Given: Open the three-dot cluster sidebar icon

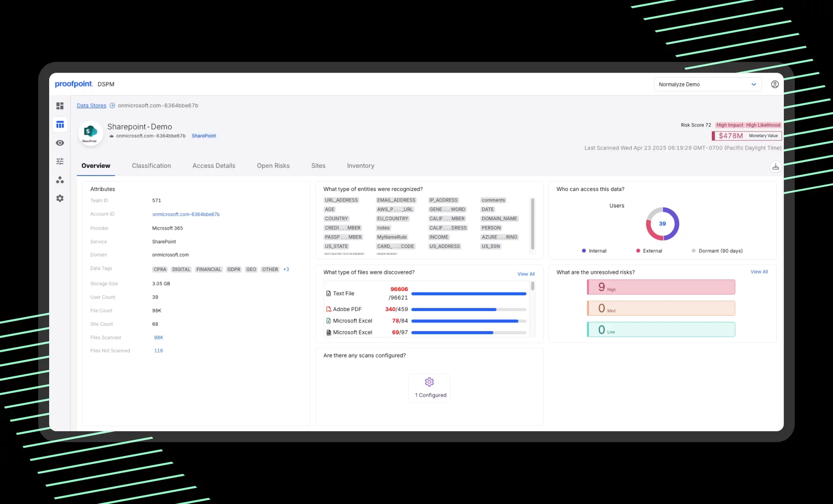Looking at the screenshot, I should pos(60,180).
